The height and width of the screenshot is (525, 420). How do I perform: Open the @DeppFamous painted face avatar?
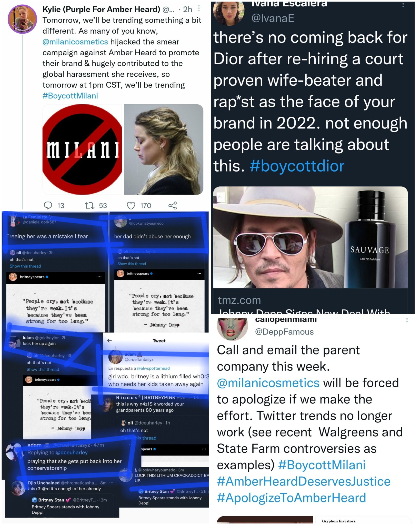click(232, 329)
